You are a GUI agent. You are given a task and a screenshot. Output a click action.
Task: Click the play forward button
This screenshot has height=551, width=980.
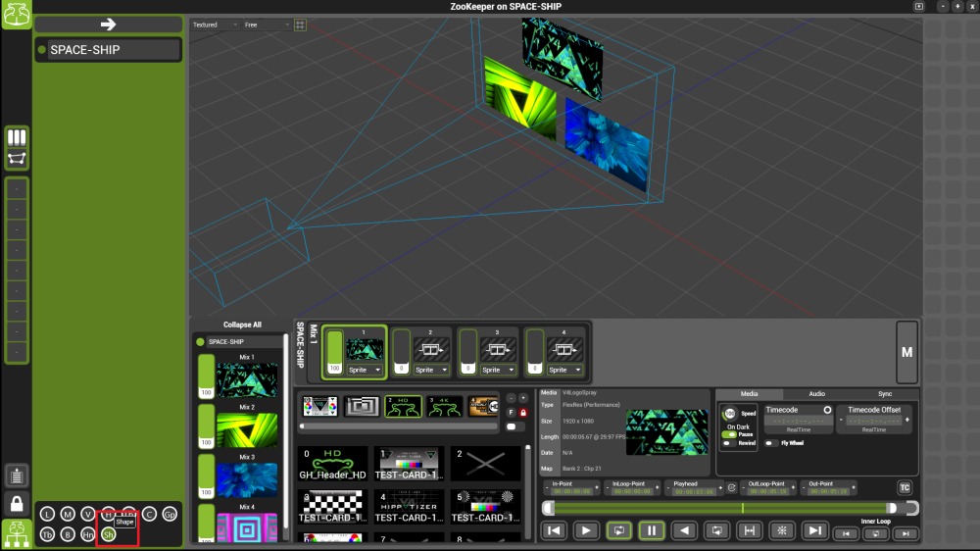(x=586, y=531)
